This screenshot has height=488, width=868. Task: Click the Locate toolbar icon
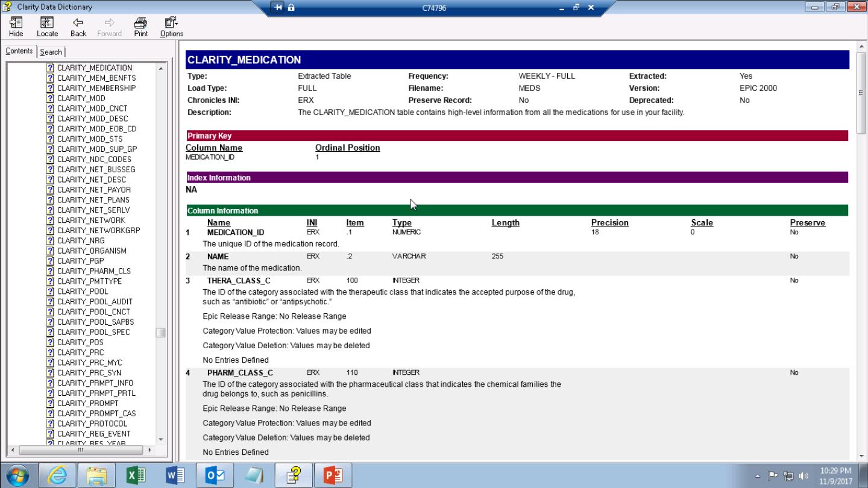(47, 27)
